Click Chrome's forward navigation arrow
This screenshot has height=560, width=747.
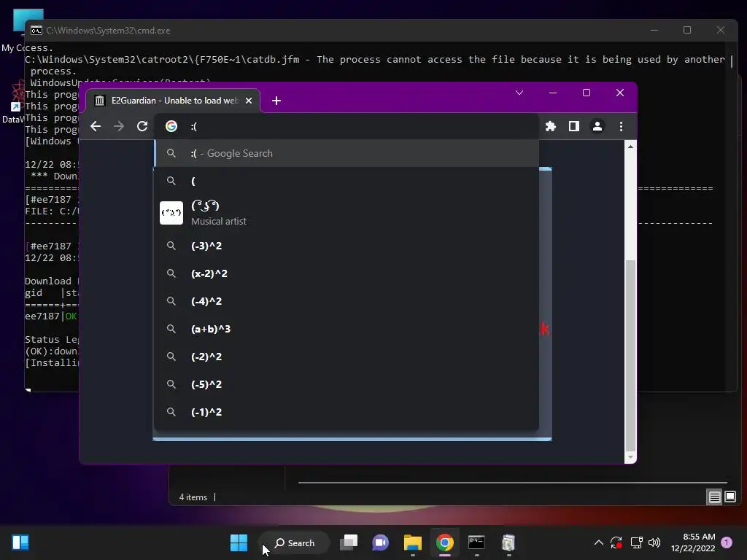(119, 126)
